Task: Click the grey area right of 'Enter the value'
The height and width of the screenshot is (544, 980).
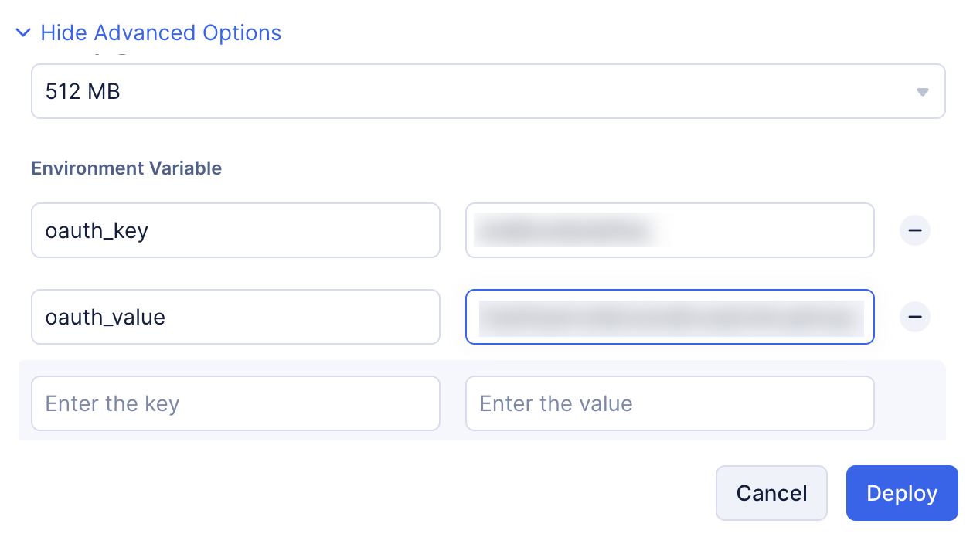Action: [910, 402]
